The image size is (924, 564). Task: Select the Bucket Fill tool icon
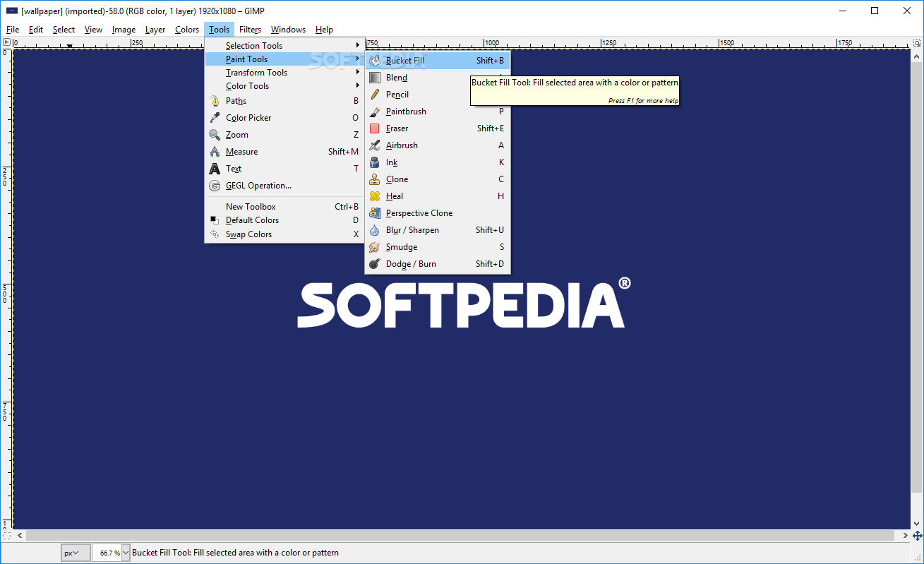[x=375, y=61]
